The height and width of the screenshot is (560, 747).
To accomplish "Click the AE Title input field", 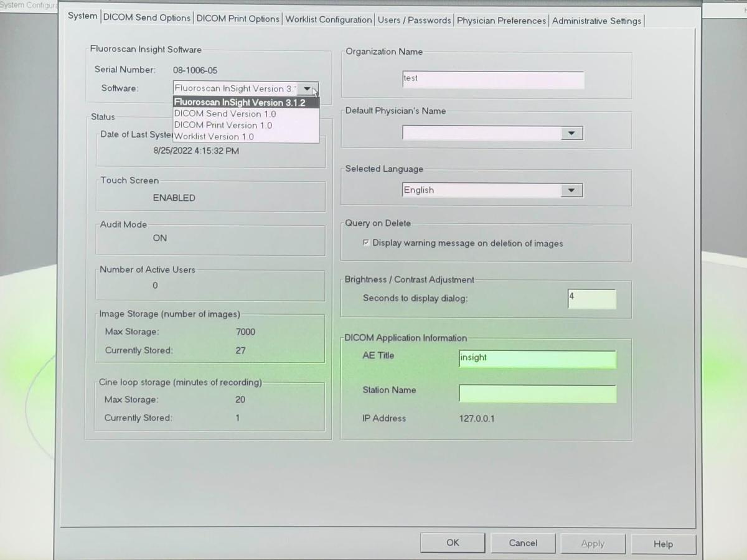I will click(x=537, y=359).
